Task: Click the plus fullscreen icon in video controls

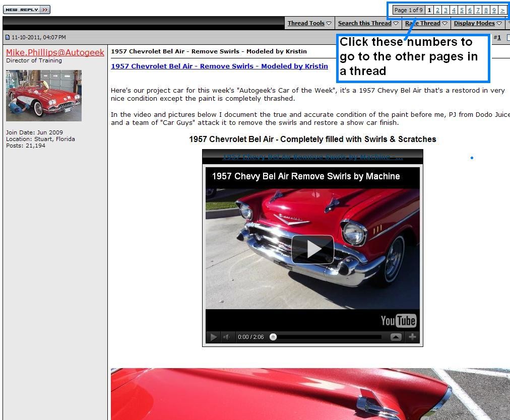Action: tap(412, 337)
